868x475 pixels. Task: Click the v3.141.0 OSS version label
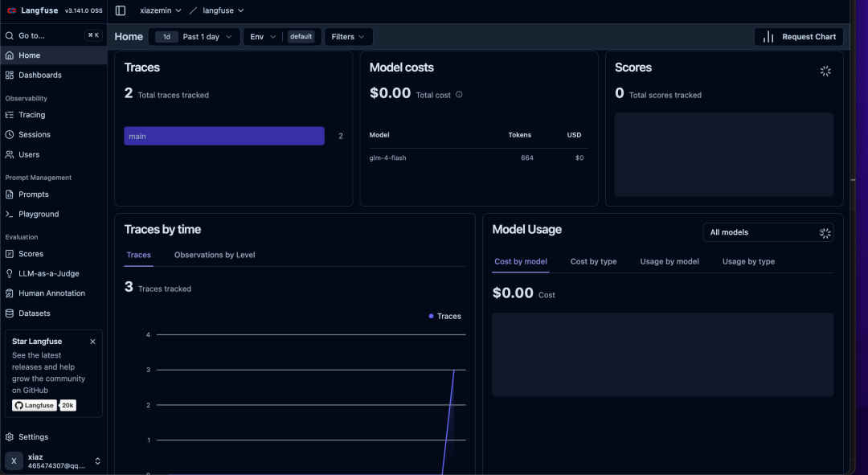coord(84,10)
